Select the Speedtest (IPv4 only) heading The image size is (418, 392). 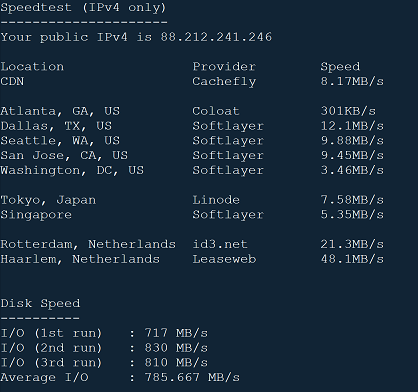click(x=83, y=7)
